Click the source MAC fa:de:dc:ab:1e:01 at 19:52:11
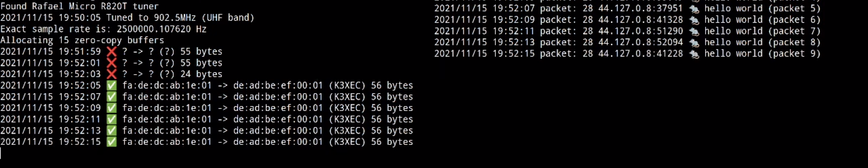Viewport: 868px width, 168px height. (x=167, y=119)
